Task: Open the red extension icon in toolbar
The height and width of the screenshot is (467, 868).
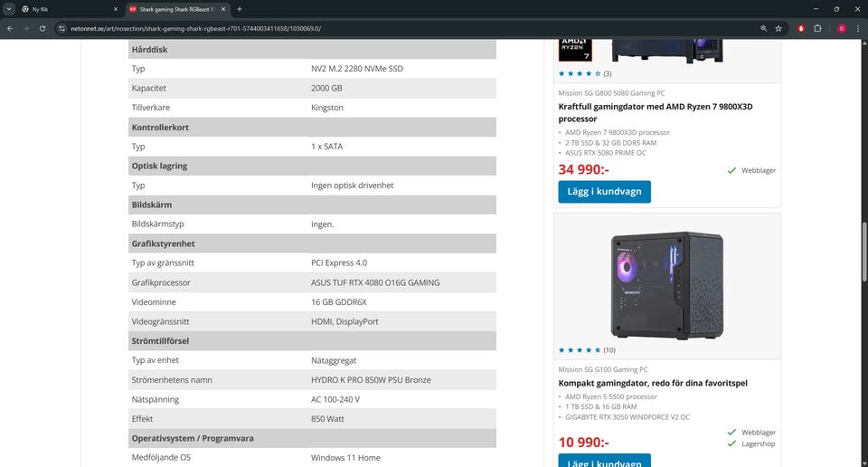Action: click(800, 28)
